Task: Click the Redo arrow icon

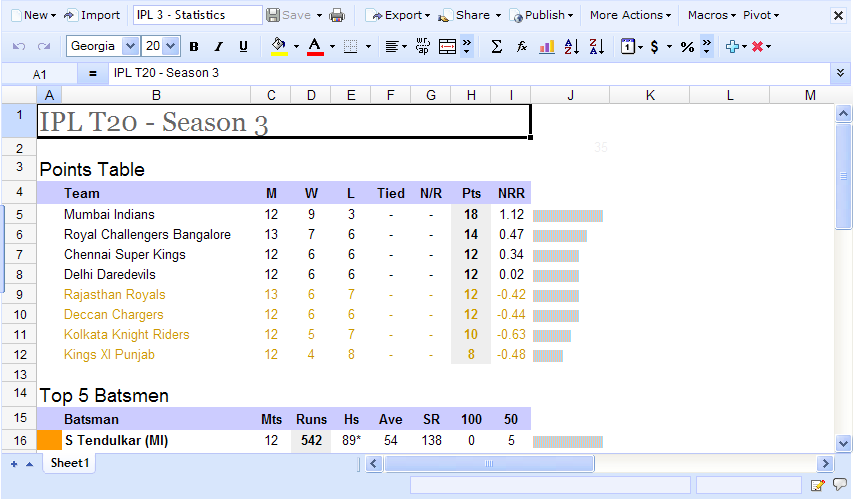Action: 44,47
